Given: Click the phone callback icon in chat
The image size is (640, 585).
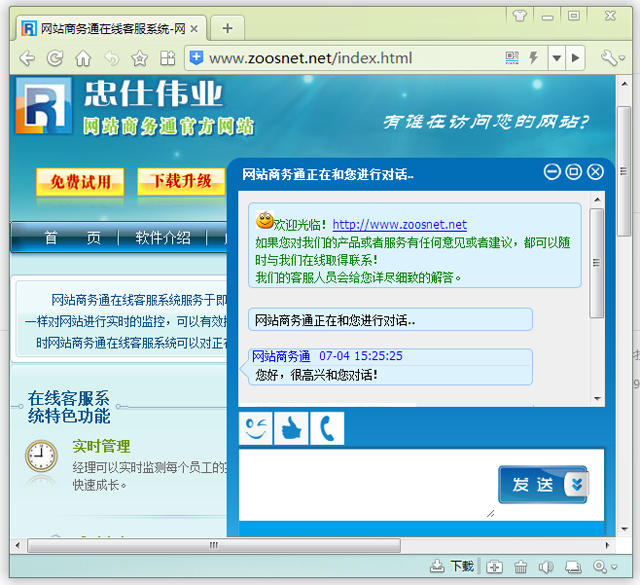Looking at the screenshot, I should [327, 428].
